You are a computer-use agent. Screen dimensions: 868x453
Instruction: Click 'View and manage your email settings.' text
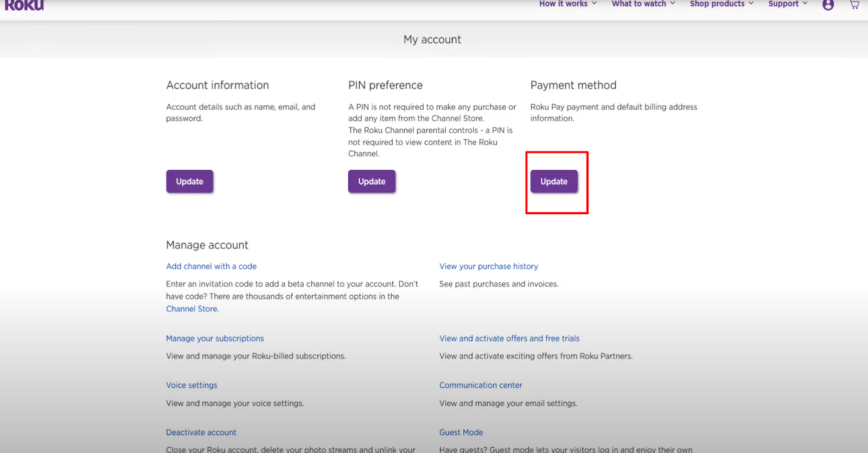[x=508, y=404]
